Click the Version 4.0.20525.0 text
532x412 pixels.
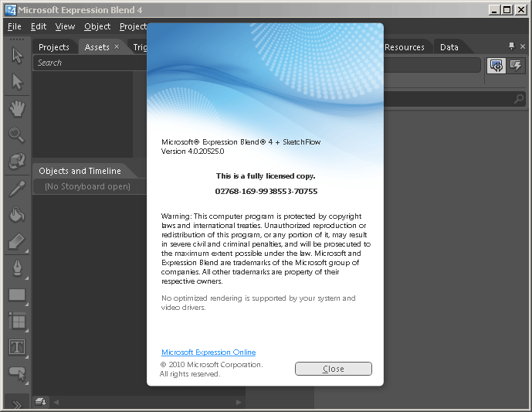point(192,152)
